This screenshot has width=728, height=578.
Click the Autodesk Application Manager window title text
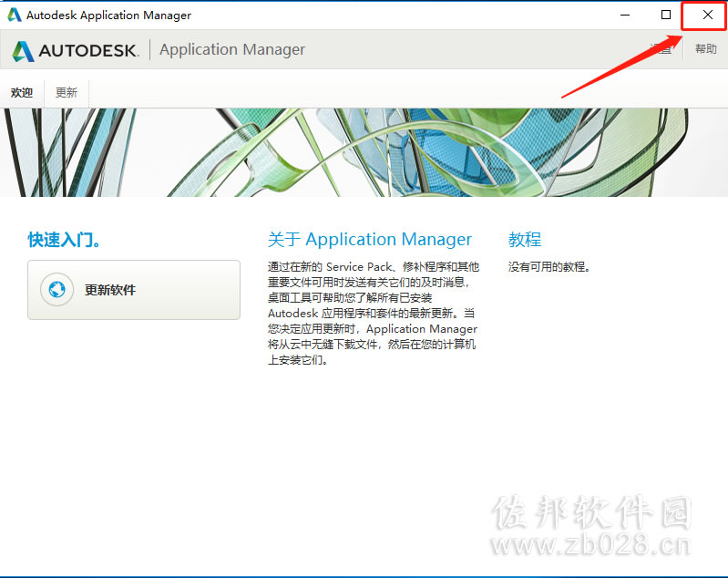[108, 15]
